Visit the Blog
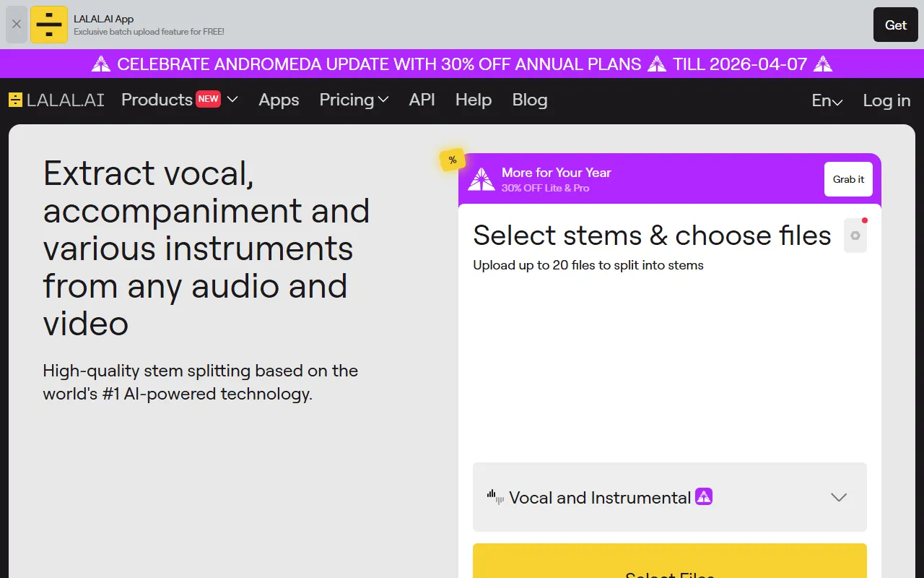 pos(530,100)
